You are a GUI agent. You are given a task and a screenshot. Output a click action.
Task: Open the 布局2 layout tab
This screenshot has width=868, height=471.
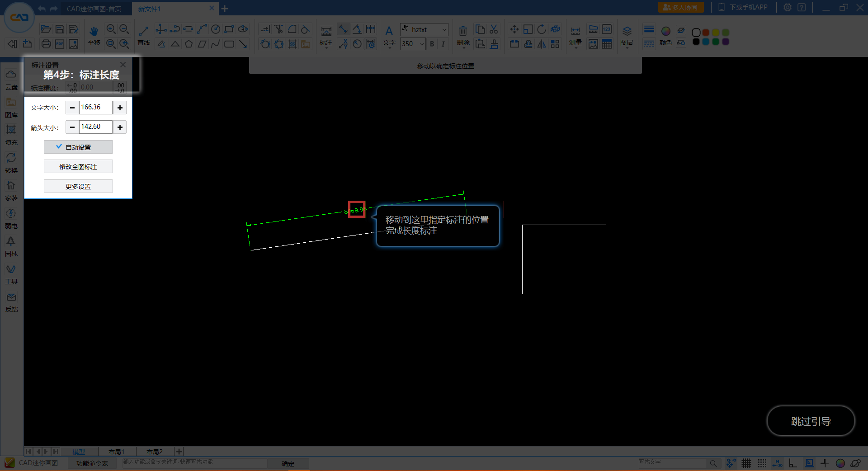coord(155,452)
